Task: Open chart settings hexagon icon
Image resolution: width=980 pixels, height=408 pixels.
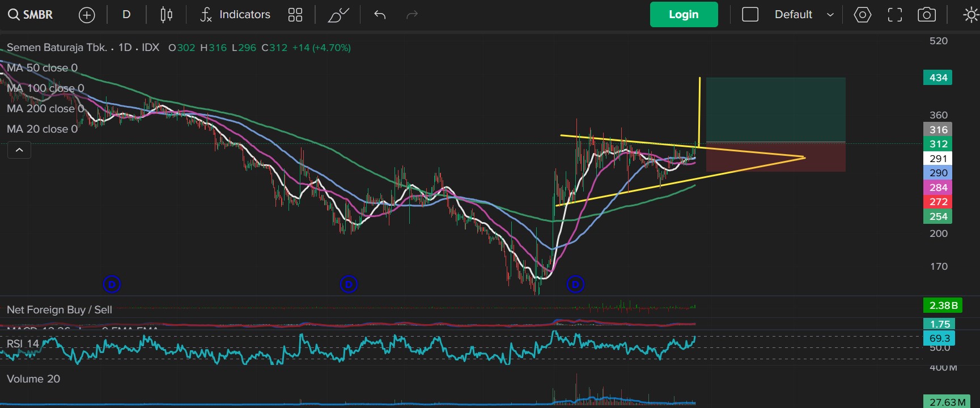Action: (862, 15)
